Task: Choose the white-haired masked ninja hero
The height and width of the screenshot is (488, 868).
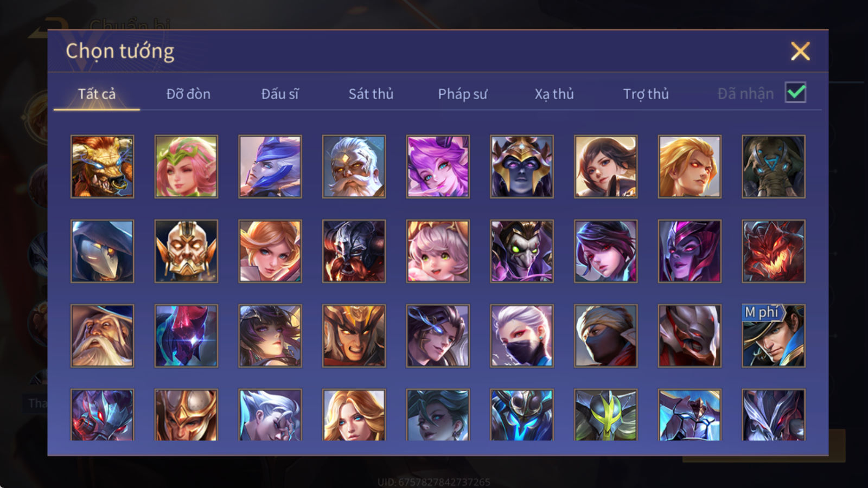Action: coord(522,336)
